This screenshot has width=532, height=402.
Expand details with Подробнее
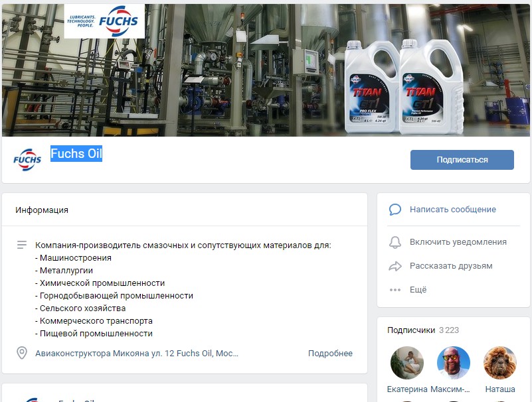click(330, 353)
